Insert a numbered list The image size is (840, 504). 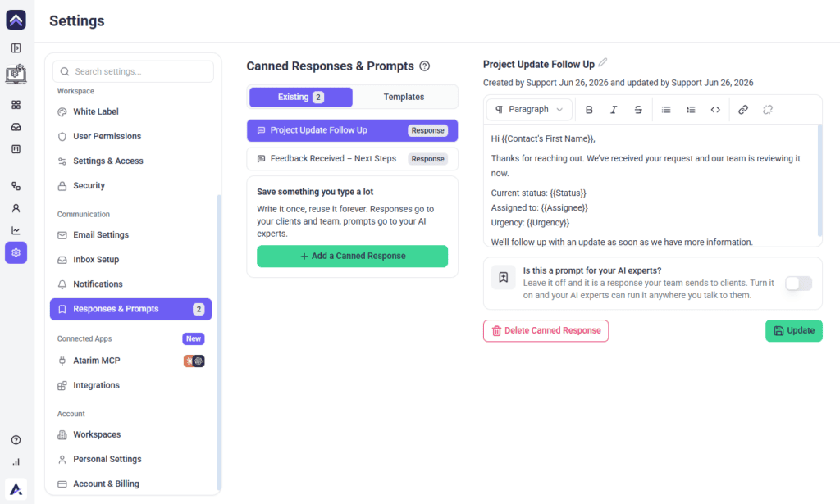click(x=691, y=110)
